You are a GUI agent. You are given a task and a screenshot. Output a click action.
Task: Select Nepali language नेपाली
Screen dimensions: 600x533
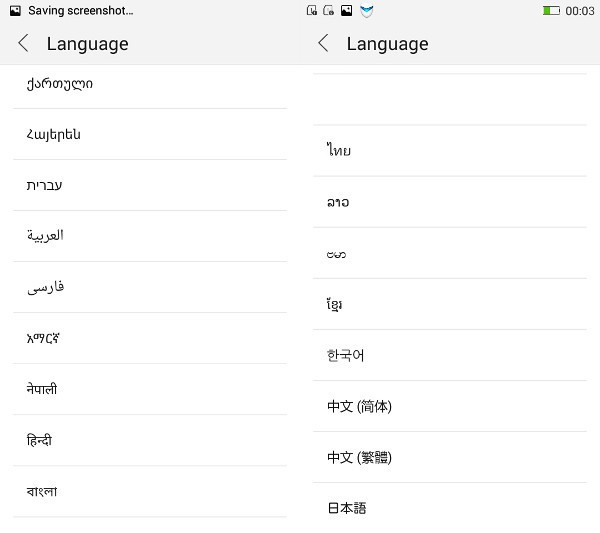tap(42, 389)
